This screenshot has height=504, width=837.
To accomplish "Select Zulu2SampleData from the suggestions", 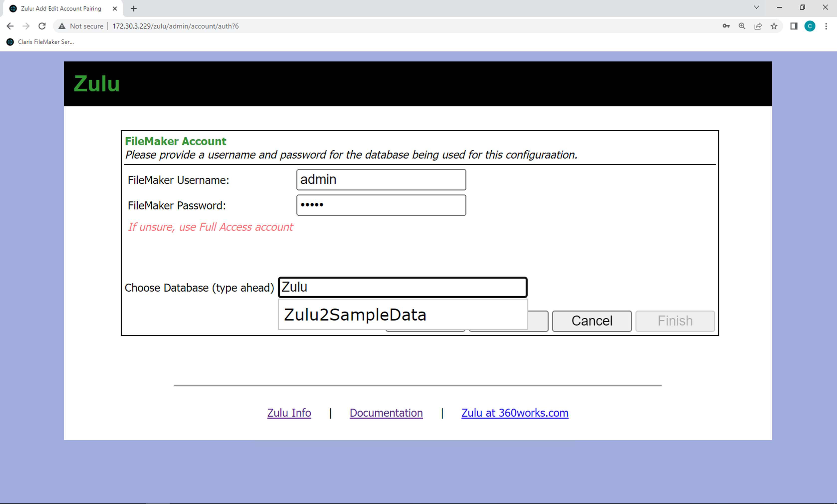I will 403,315.
